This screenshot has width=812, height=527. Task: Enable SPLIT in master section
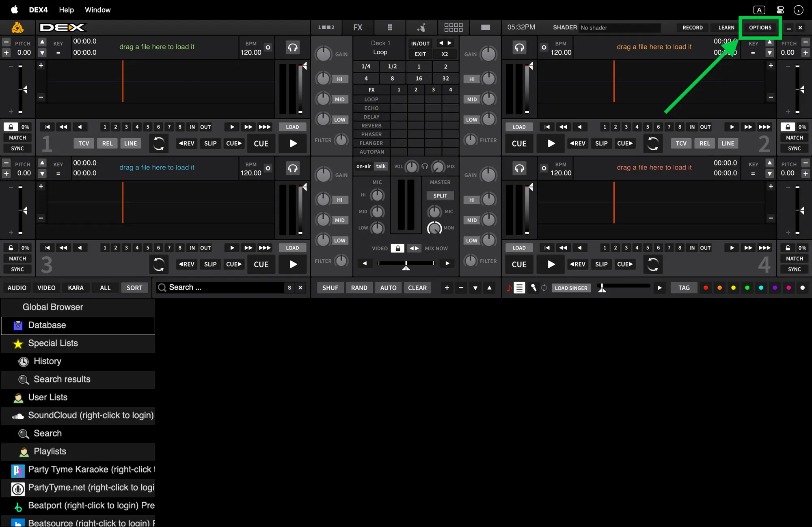coord(440,196)
